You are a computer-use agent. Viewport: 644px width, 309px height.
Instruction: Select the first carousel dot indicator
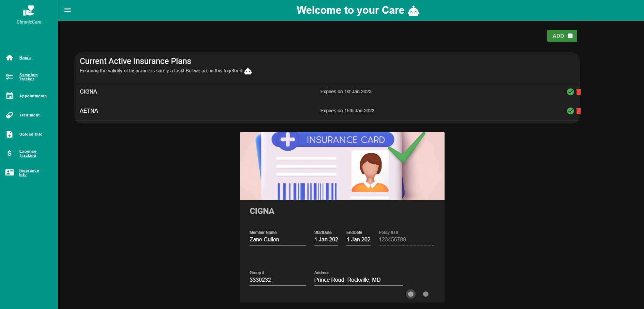pos(411,294)
